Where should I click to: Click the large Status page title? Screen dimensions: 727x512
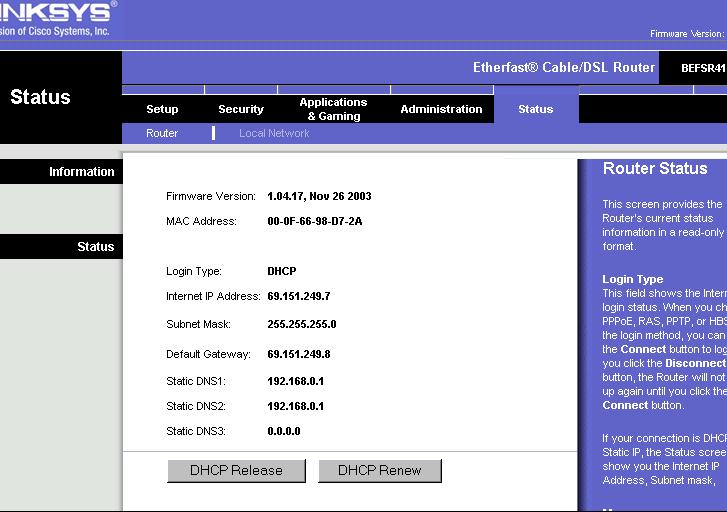[40, 97]
